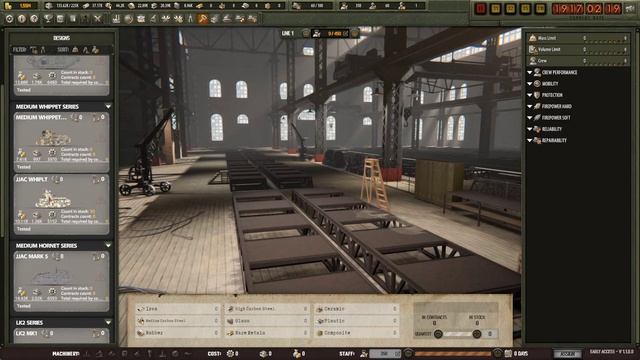Click the round icon left of 9/400 staff

tap(306, 33)
